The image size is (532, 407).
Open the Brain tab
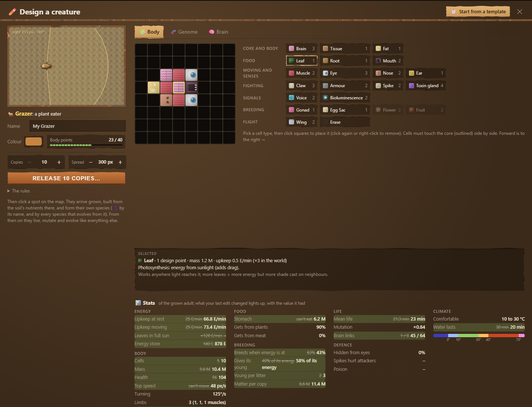coord(218,32)
